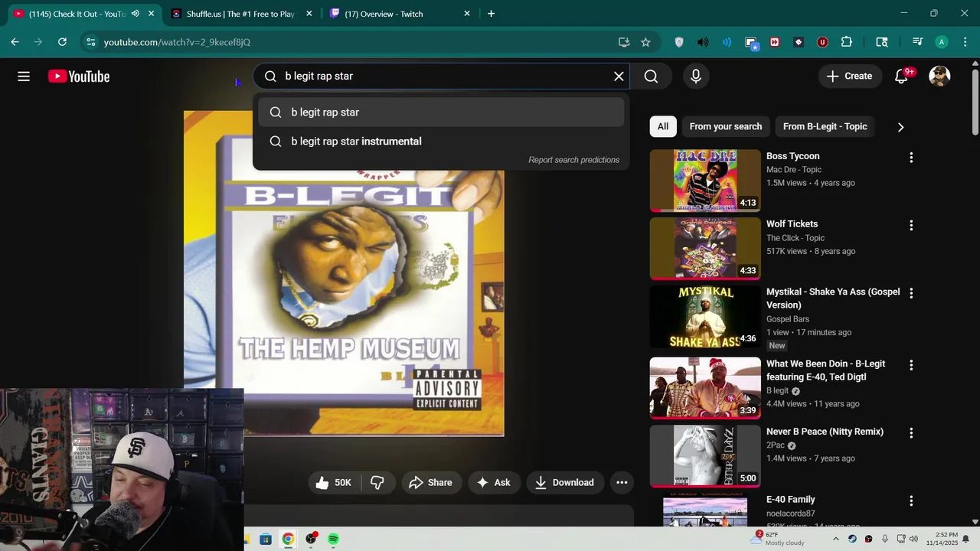Open options for Never B Peace
The width and height of the screenshot is (980, 551).
[x=911, y=433]
